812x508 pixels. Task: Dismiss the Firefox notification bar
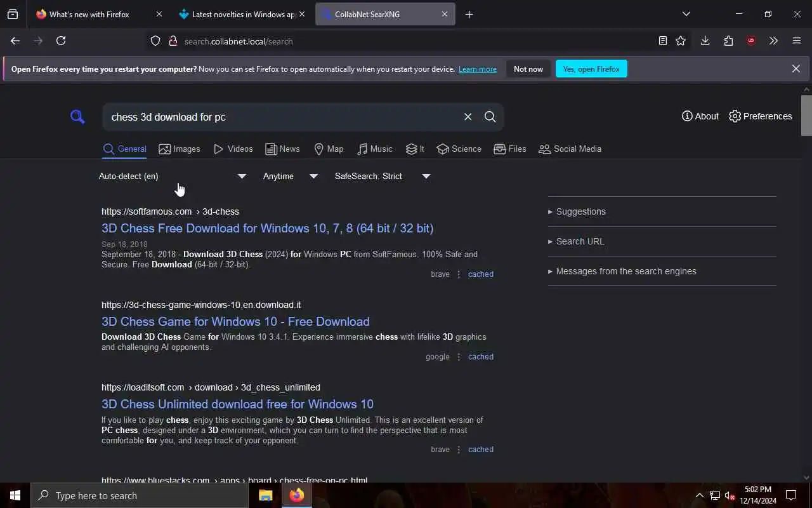(796, 69)
